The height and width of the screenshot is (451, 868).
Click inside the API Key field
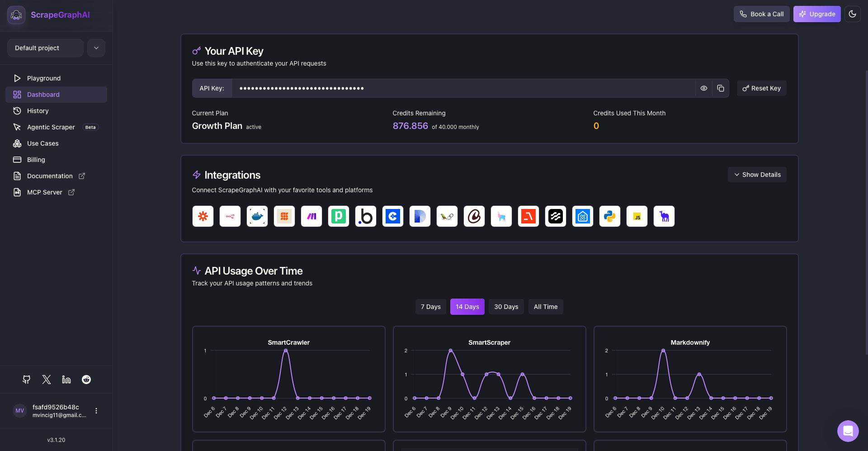[x=452, y=88]
